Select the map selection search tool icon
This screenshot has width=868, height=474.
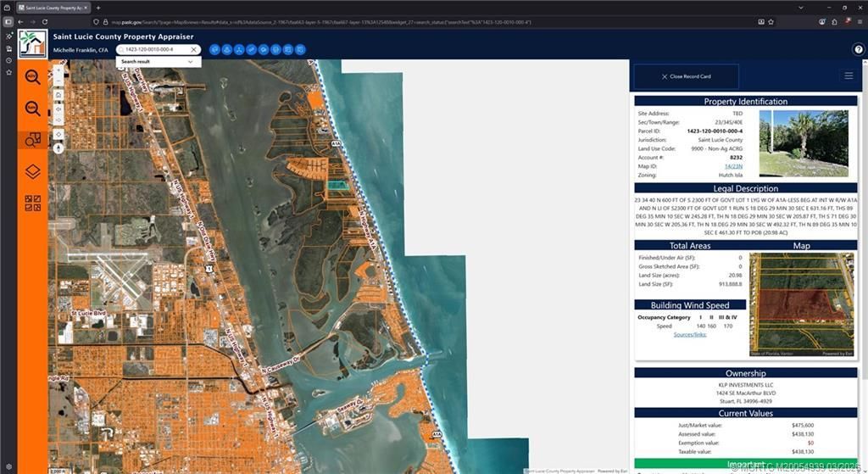point(32,140)
